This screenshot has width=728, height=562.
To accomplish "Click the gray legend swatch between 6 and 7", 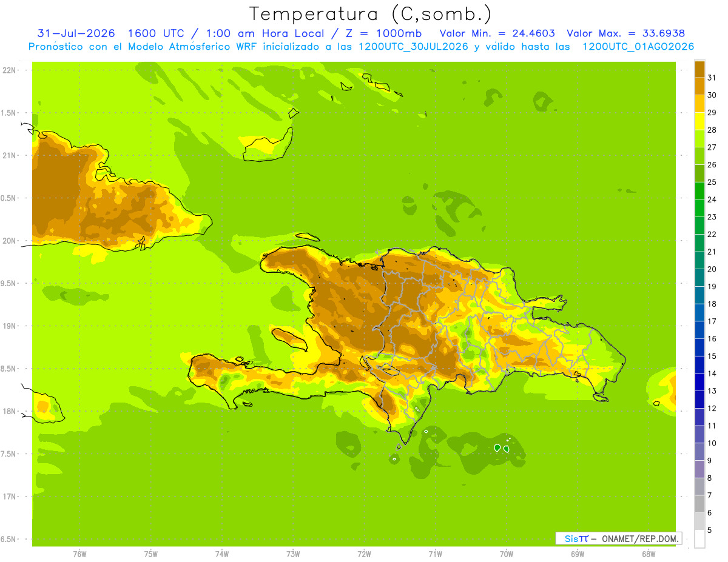I will pyautogui.click(x=699, y=504).
